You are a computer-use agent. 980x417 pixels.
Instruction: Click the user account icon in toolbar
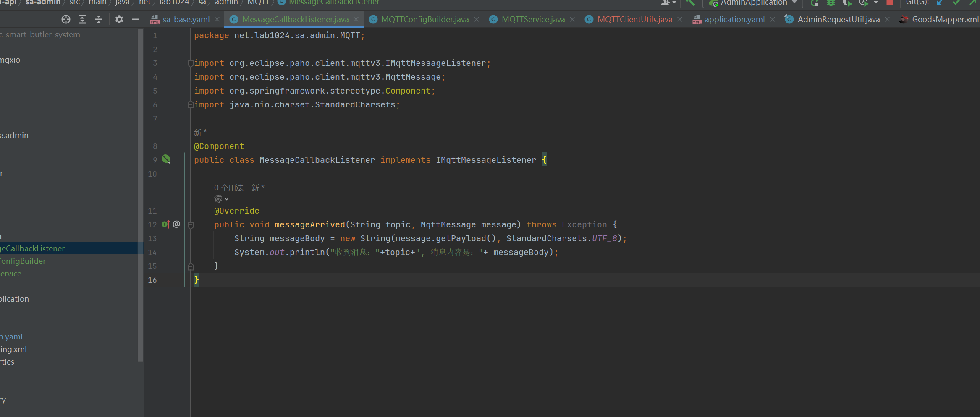(x=666, y=3)
